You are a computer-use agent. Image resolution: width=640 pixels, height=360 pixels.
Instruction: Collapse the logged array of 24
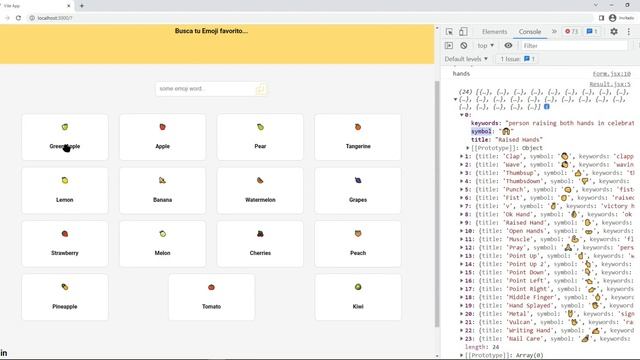coord(456,99)
